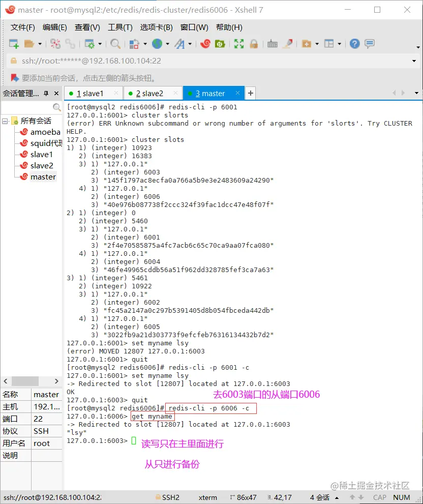Select slave1 session in tree

(41, 155)
